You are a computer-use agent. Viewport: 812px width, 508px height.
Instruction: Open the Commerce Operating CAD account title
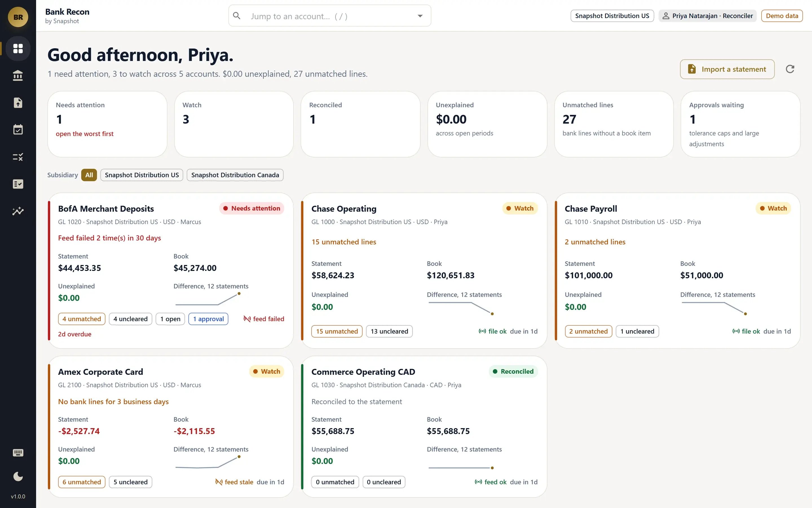(x=363, y=372)
